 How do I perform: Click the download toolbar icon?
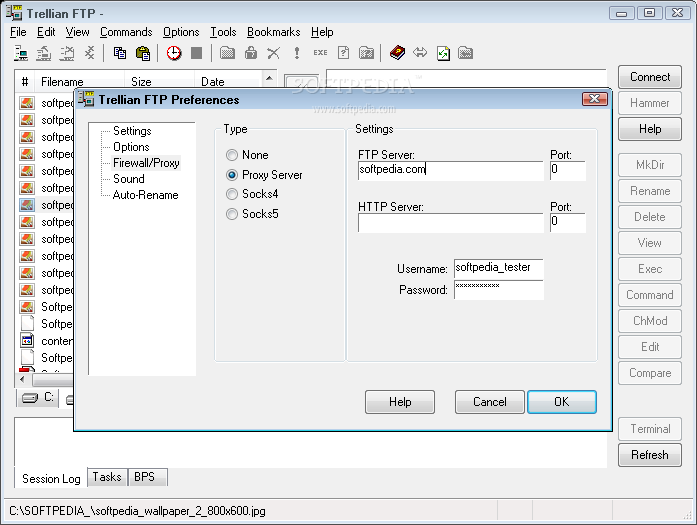[67, 53]
